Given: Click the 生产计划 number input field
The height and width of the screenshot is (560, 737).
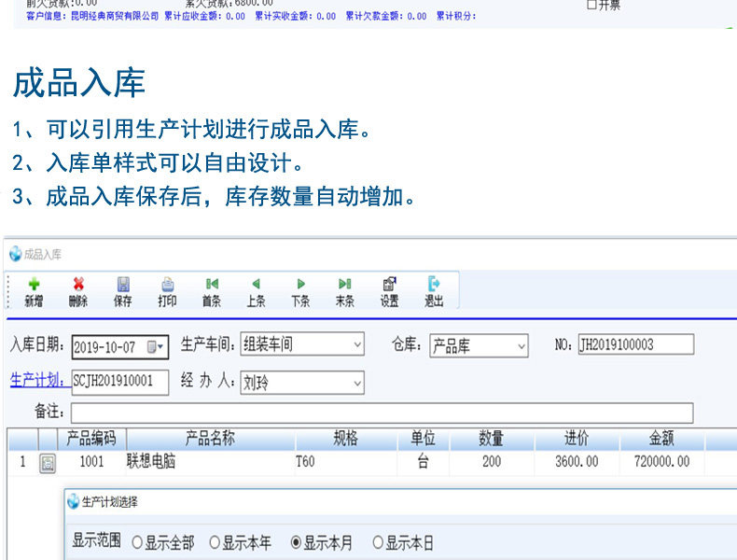Looking at the screenshot, I should tap(119, 382).
